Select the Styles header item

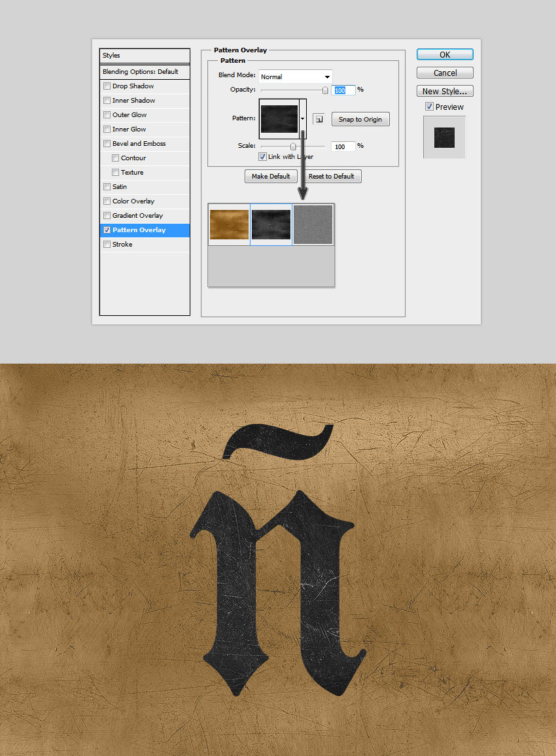coord(145,56)
